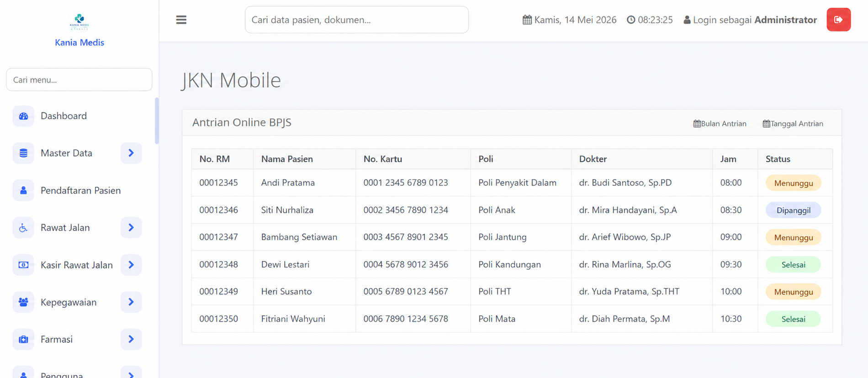This screenshot has width=868, height=378.
Task: Click the Pendaftaran Pasien person icon
Action: coord(23,190)
